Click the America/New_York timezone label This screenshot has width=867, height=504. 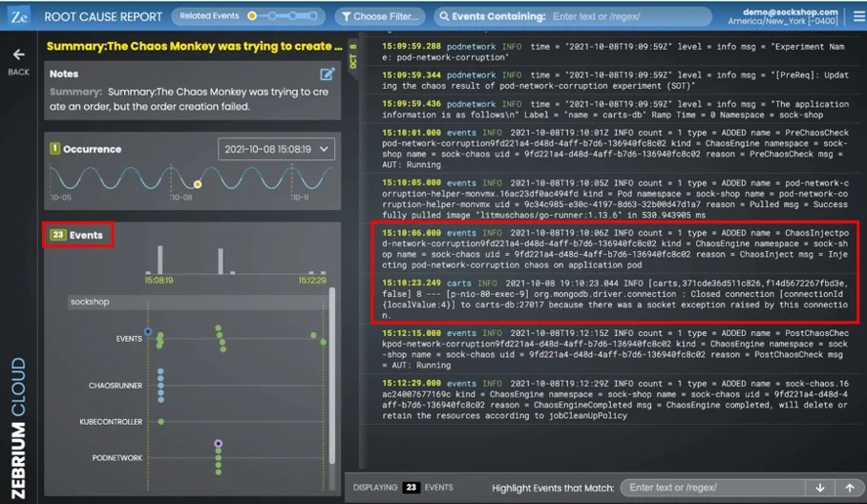[782, 22]
